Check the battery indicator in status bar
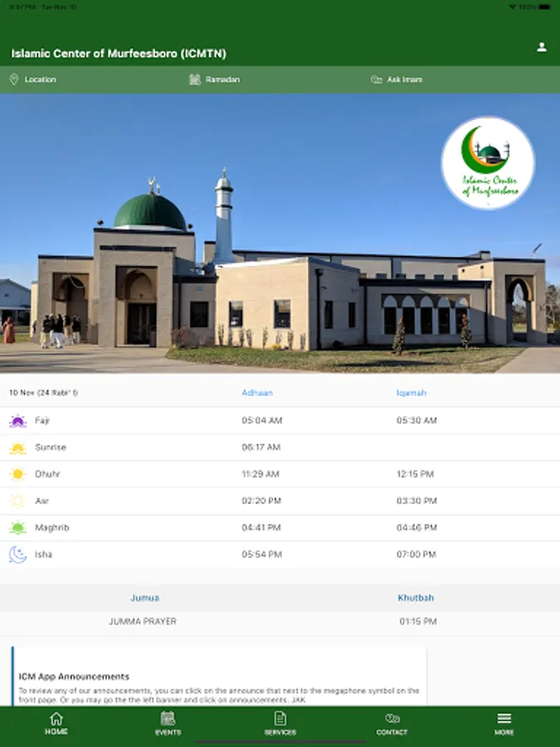Image resolution: width=560 pixels, height=747 pixels. click(544, 7)
